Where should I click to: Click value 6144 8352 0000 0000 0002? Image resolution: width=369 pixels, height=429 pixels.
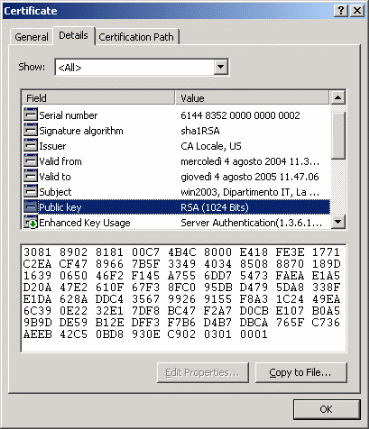pyautogui.click(x=240, y=115)
